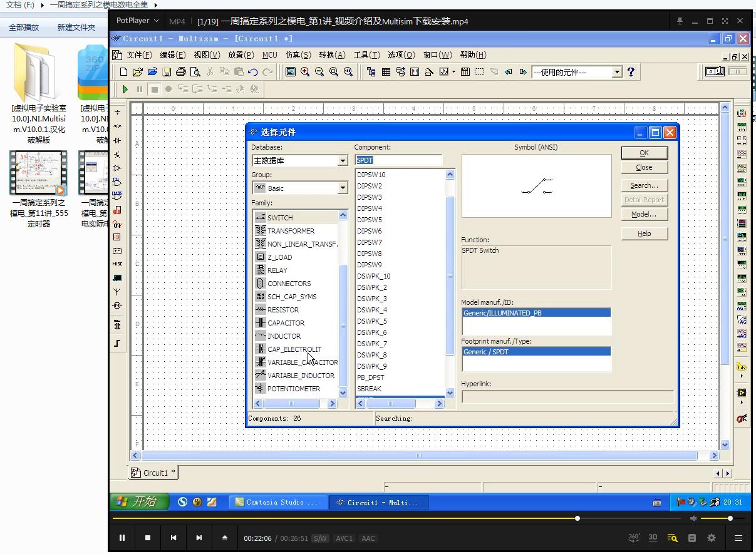The height and width of the screenshot is (554, 756).
Task: Pause the video in PotPlayer
Action: point(122,538)
